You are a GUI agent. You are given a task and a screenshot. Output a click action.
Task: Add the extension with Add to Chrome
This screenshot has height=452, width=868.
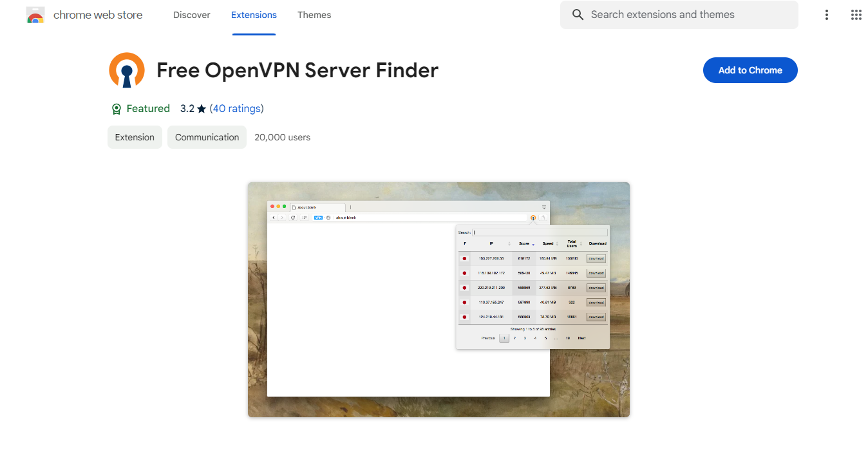(x=750, y=70)
